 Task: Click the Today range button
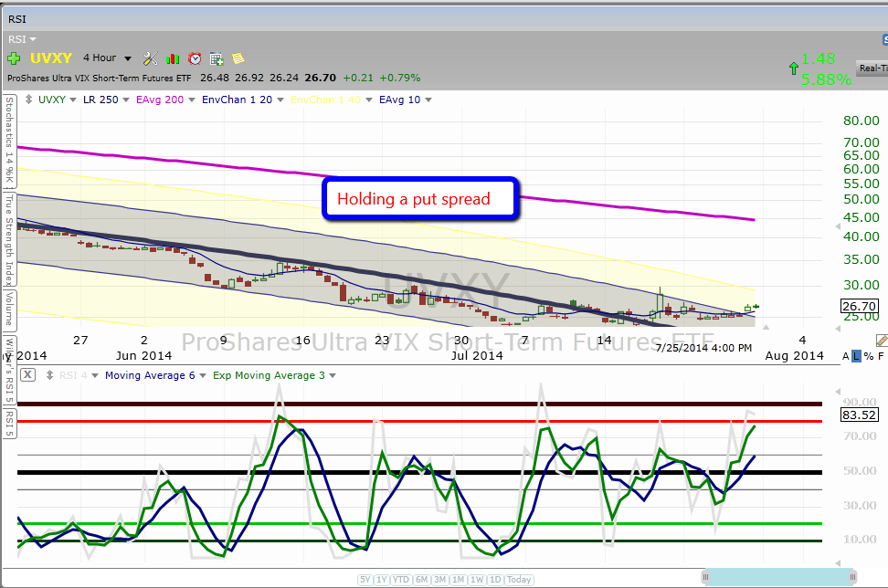click(x=519, y=580)
